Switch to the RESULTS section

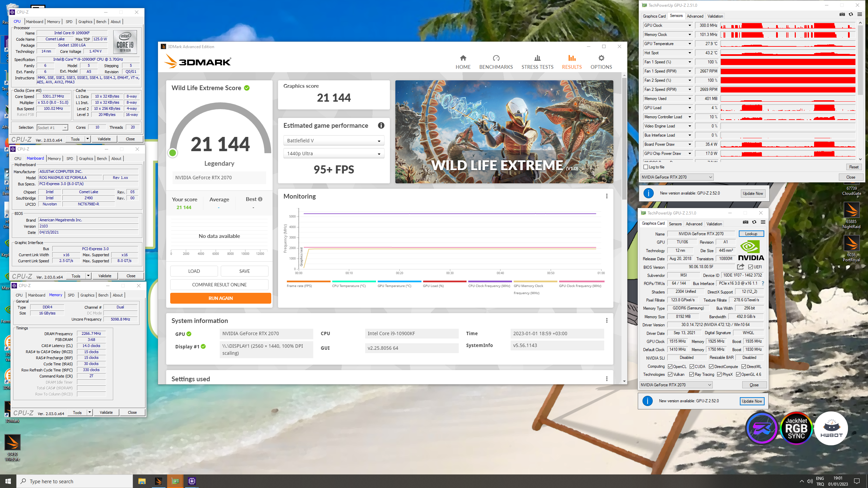point(572,62)
